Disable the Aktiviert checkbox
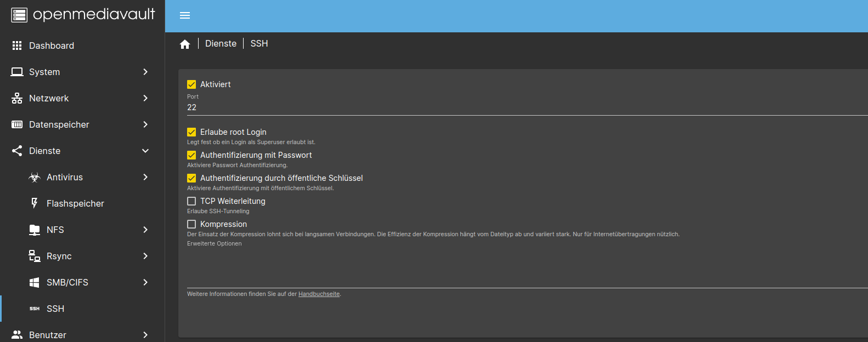 pos(191,84)
